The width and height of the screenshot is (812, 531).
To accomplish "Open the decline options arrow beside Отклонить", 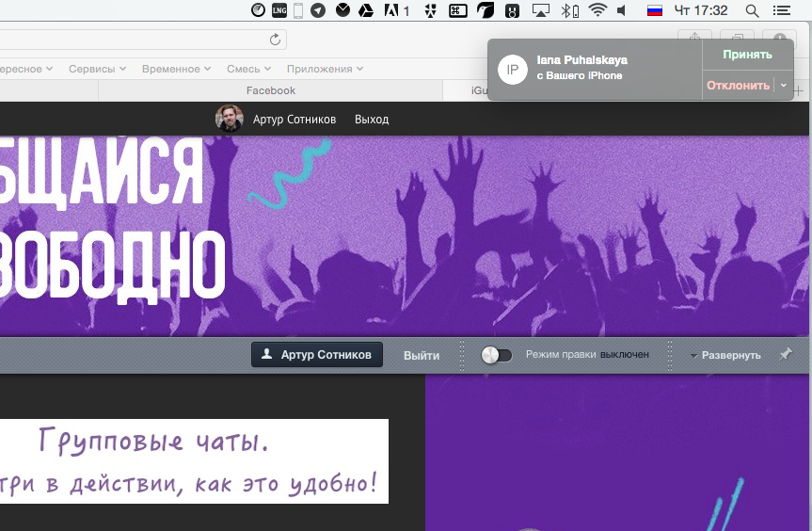I will (784, 86).
